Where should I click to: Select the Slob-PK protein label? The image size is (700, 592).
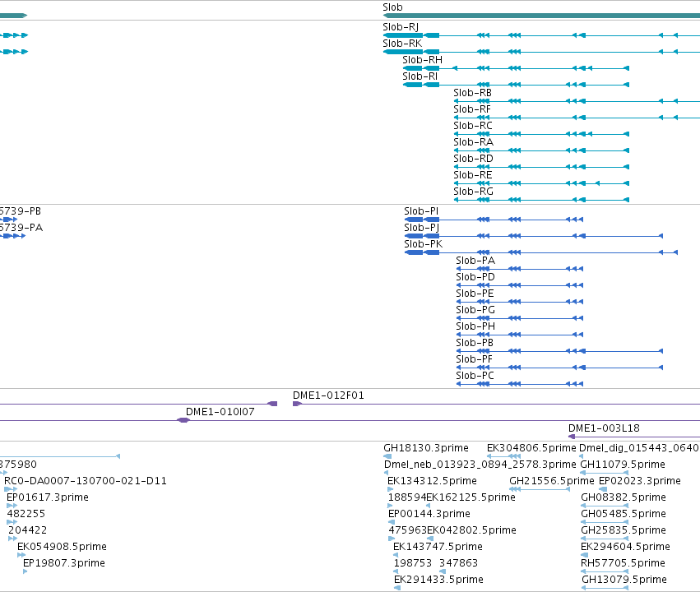click(424, 244)
